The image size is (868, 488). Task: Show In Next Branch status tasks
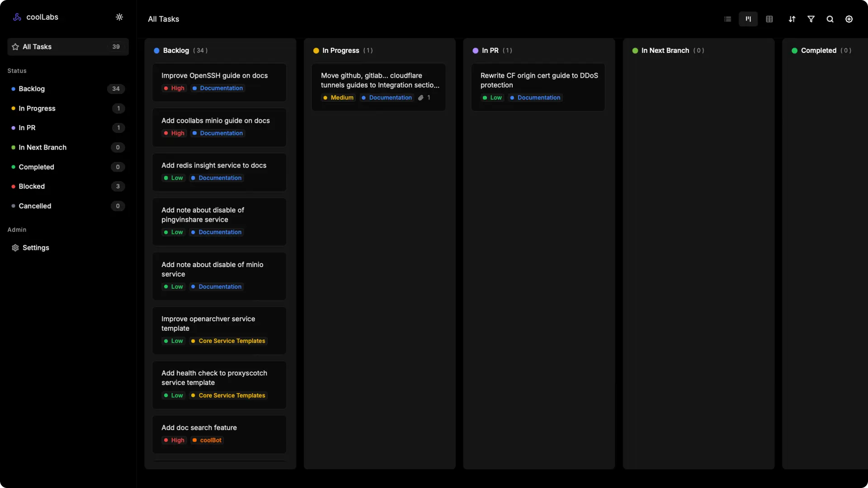(x=42, y=147)
